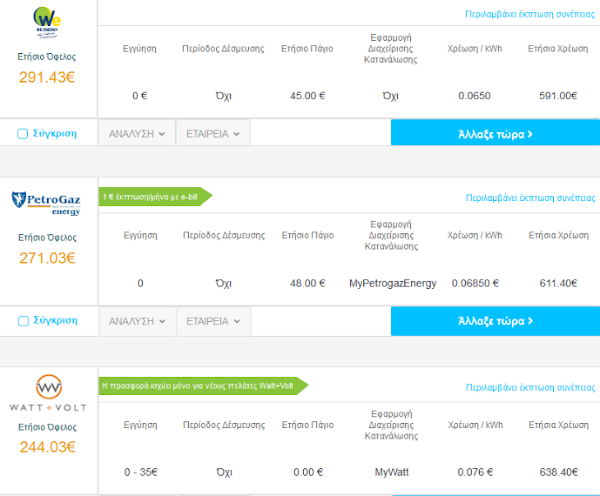Expand ΑΝΑΛΥΣΗ dropdown in the PetroGaz card
This screenshot has width=600, height=496.
137,321
